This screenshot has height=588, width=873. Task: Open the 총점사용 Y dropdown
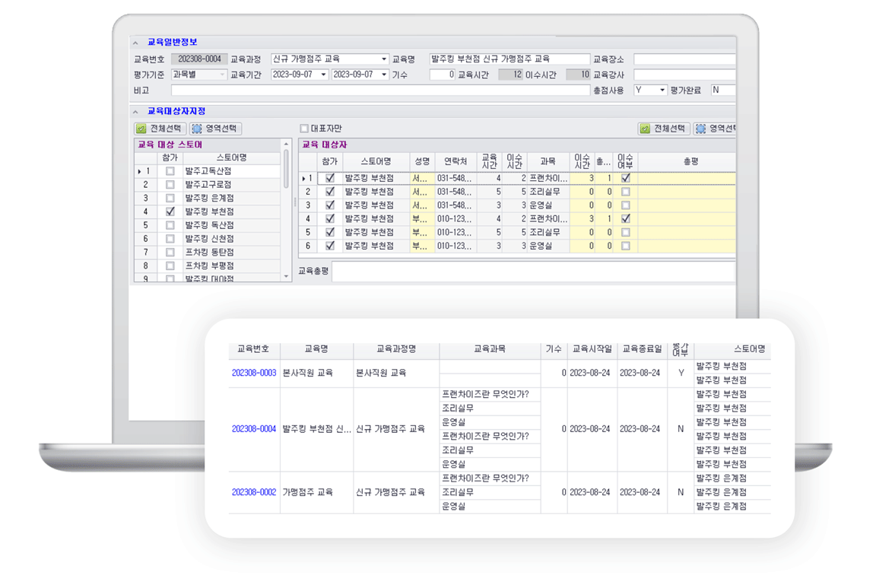click(662, 91)
